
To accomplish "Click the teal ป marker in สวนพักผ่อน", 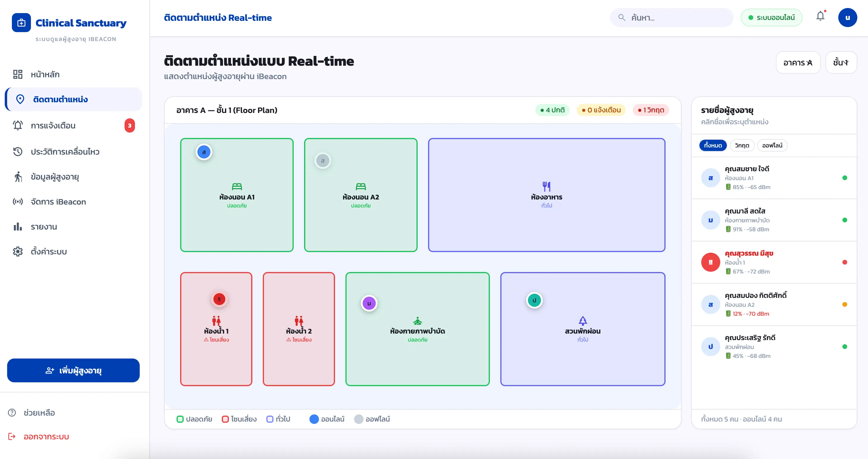I will click(534, 300).
